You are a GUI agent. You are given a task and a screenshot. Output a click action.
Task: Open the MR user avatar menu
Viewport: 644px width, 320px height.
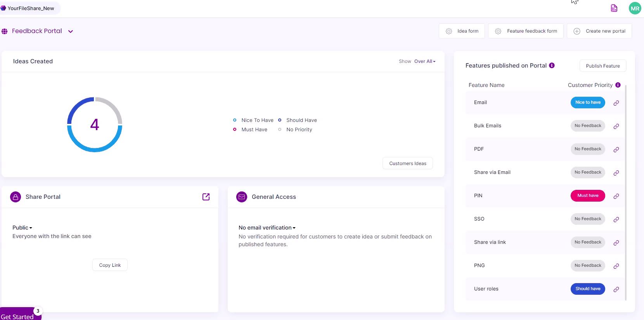click(635, 8)
